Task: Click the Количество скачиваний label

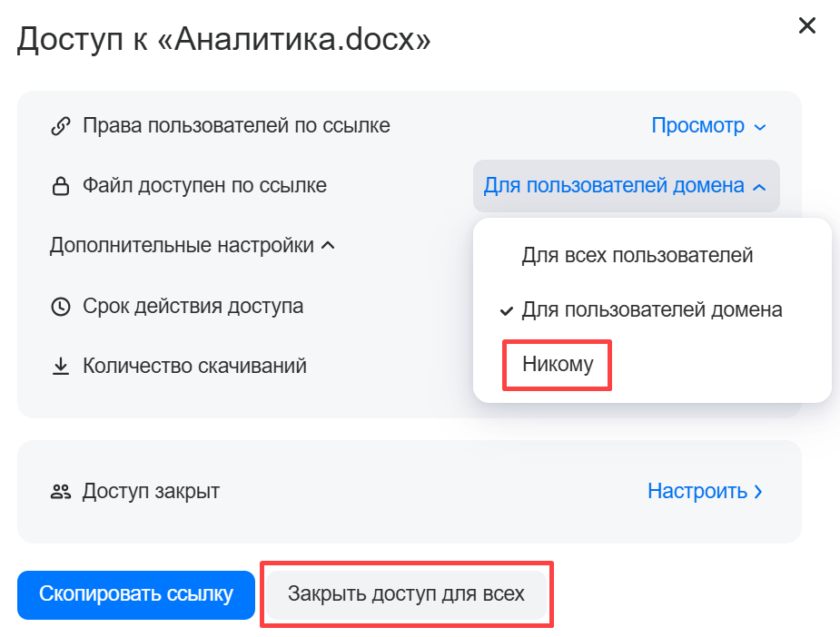Action: click(194, 367)
